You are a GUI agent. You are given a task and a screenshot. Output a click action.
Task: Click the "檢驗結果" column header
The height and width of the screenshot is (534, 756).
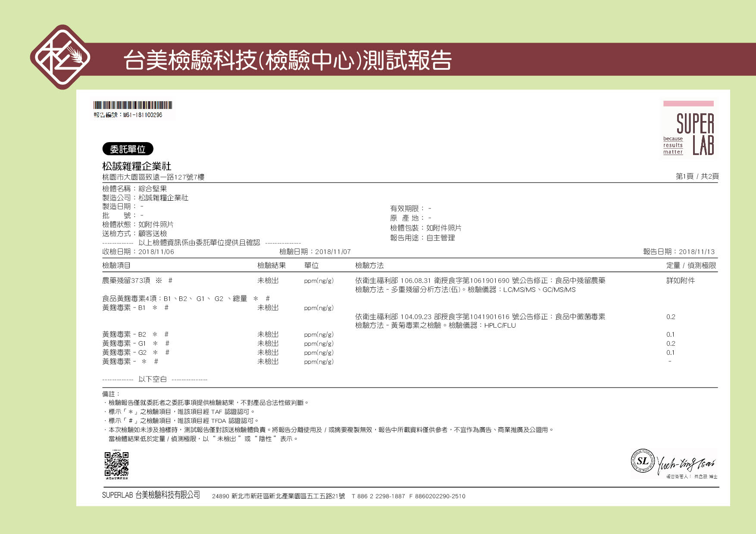[x=272, y=265]
